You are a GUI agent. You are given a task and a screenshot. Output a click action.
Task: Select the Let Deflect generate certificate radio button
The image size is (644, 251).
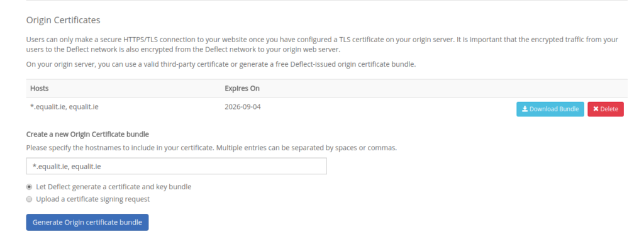click(29, 187)
